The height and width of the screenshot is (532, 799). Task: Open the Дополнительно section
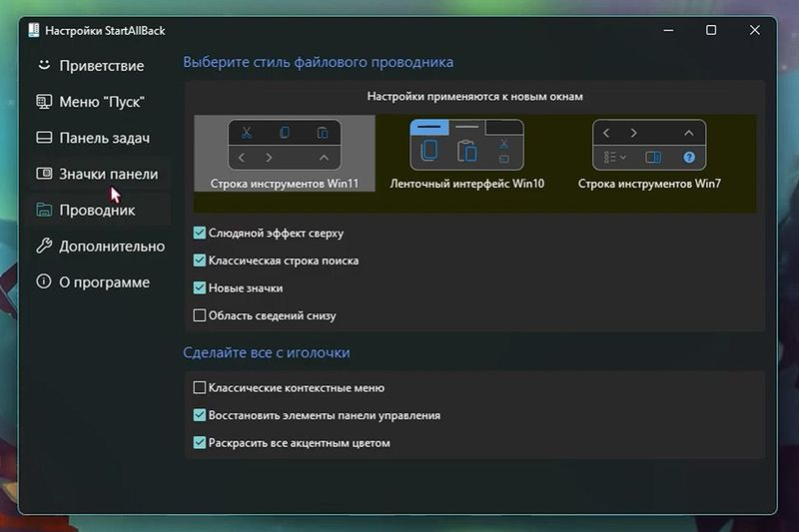click(101, 247)
